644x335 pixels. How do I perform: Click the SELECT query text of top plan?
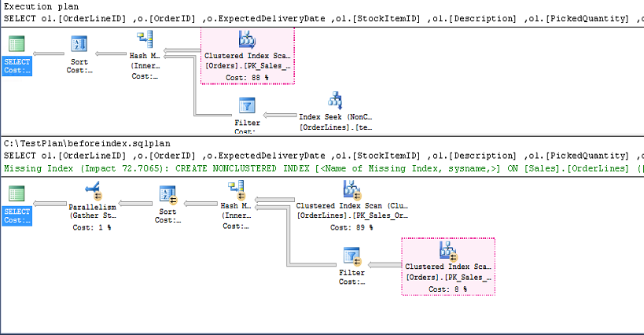(324, 18)
